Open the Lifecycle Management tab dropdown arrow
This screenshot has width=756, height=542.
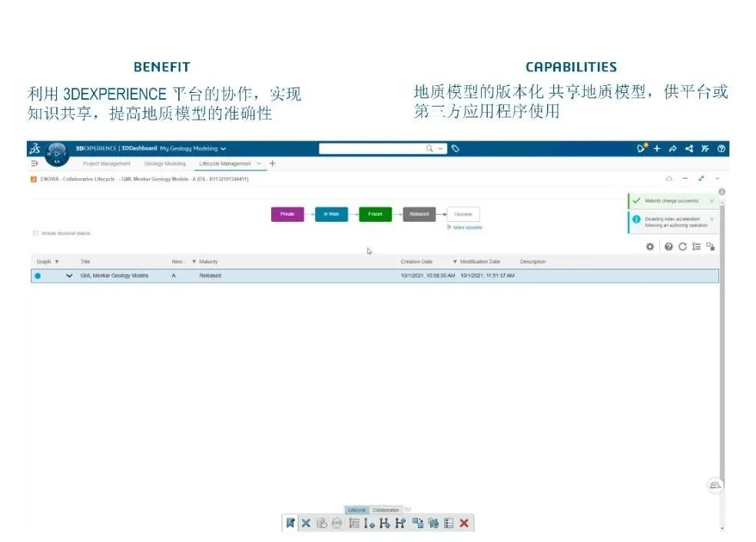coord(259,164)
